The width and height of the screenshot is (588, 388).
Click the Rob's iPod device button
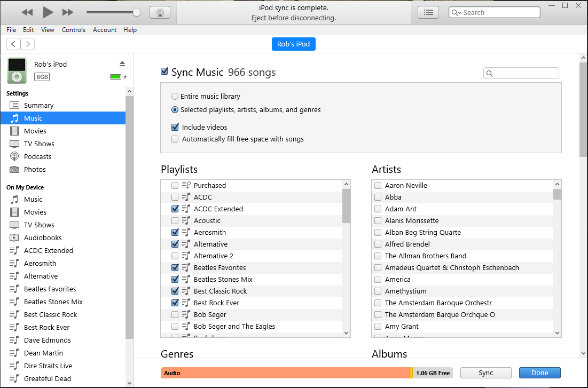tap(294, 44)
